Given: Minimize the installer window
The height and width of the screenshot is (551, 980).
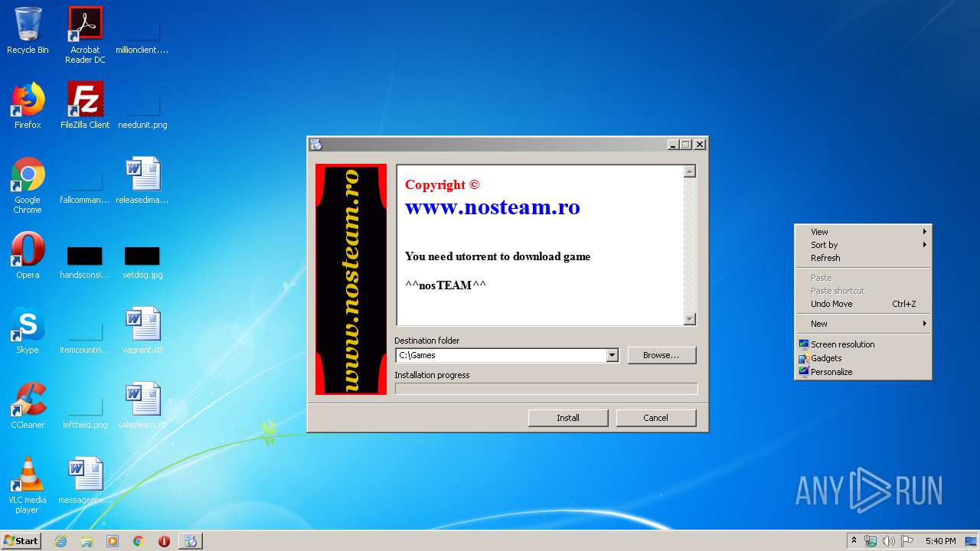Looking at the screenshot, I should pyautogui.click(x=673, y=144).
